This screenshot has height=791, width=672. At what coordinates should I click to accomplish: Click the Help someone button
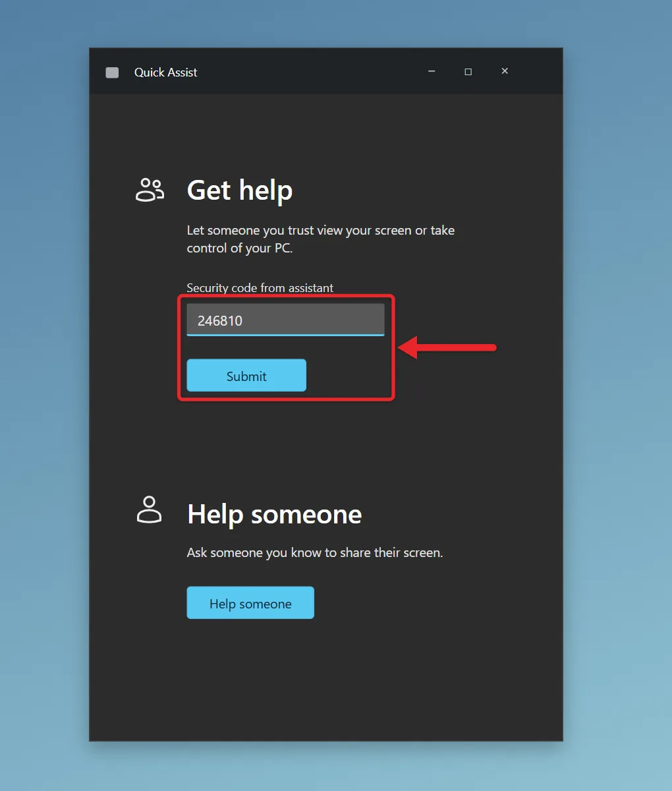[x=250, y=603]
